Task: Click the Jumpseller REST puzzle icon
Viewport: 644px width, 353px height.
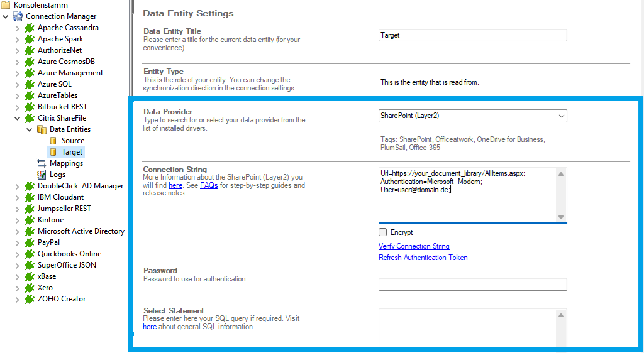Action: point(30,209)
